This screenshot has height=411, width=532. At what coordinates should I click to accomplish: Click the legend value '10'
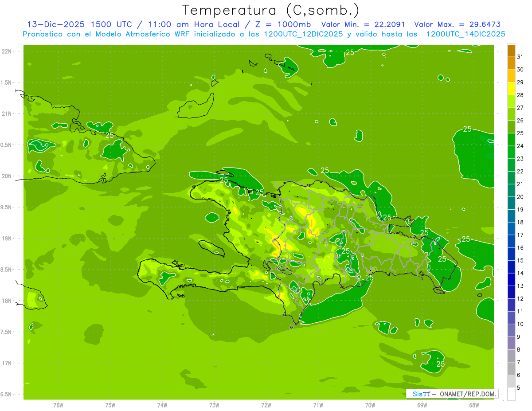pos(520,324)
